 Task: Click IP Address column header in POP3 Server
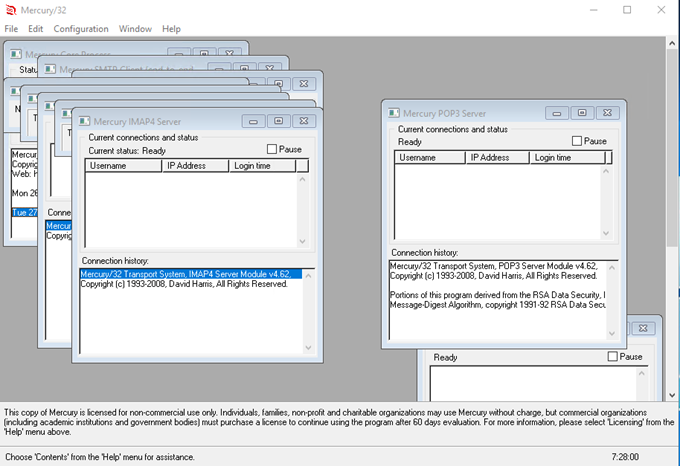coord(497,157)
